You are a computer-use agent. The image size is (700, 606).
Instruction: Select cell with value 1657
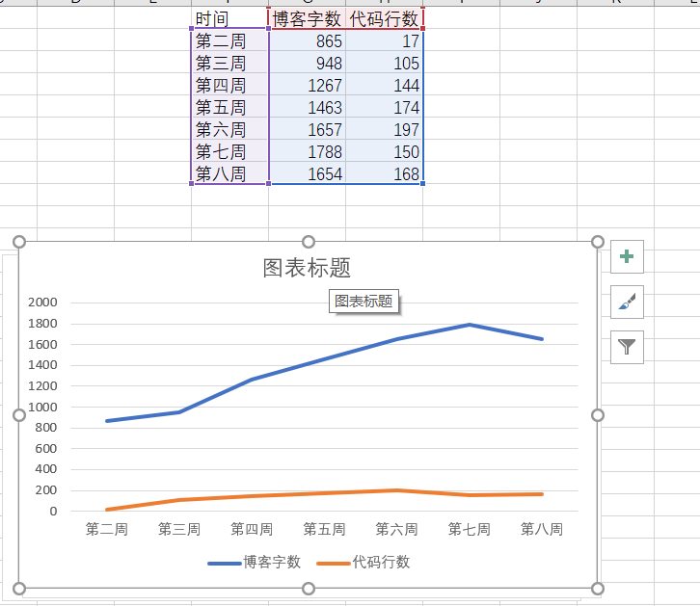(308, 129)
